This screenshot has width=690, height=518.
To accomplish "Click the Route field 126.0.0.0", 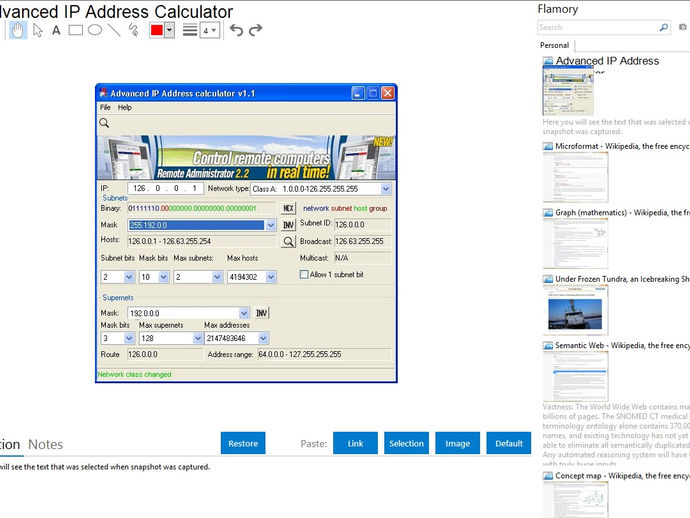I will tap(165, 354).
